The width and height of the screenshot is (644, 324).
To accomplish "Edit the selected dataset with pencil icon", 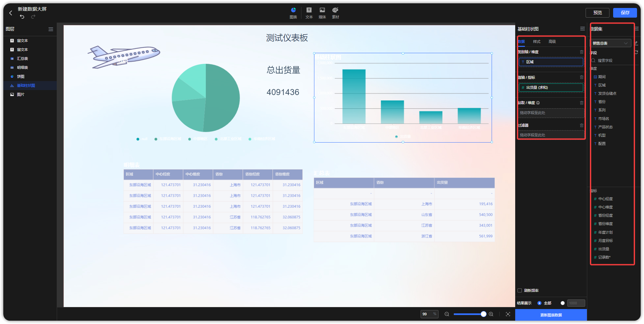I will [636, 43].
